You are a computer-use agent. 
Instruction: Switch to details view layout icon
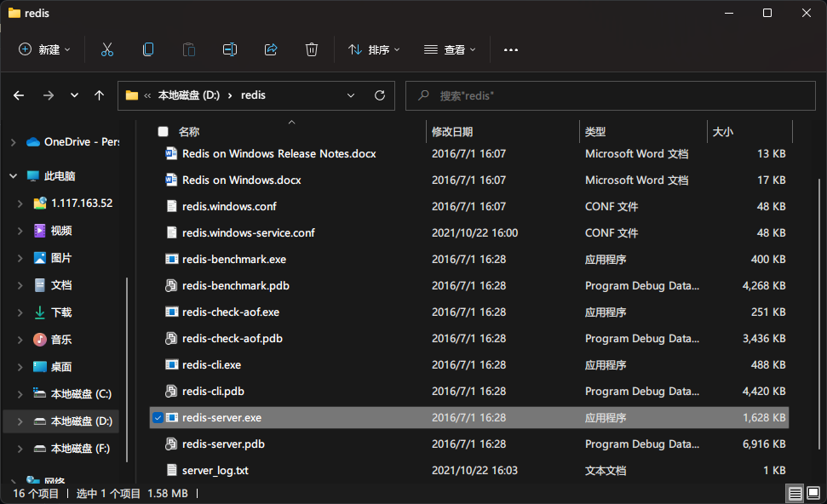[795, 494]
